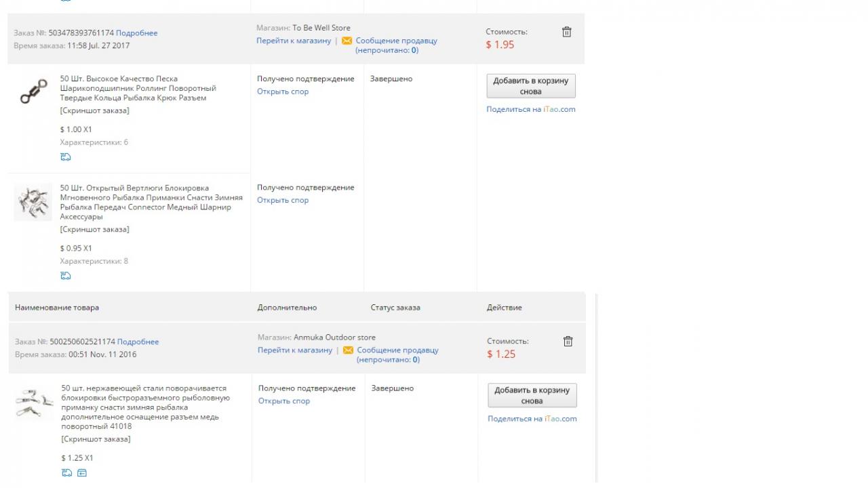Open thumbnail of the $0.95 open swivels item
This screenshot has height=488, width=868.
[x=33, y=202]
